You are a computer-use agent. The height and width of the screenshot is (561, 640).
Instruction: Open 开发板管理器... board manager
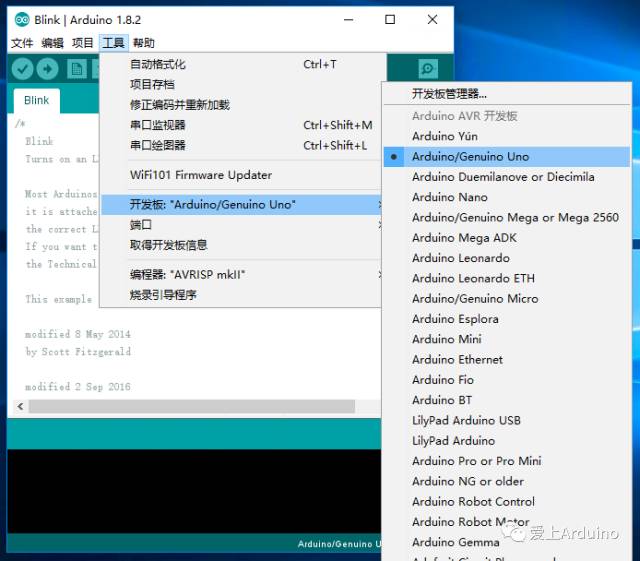507,94
